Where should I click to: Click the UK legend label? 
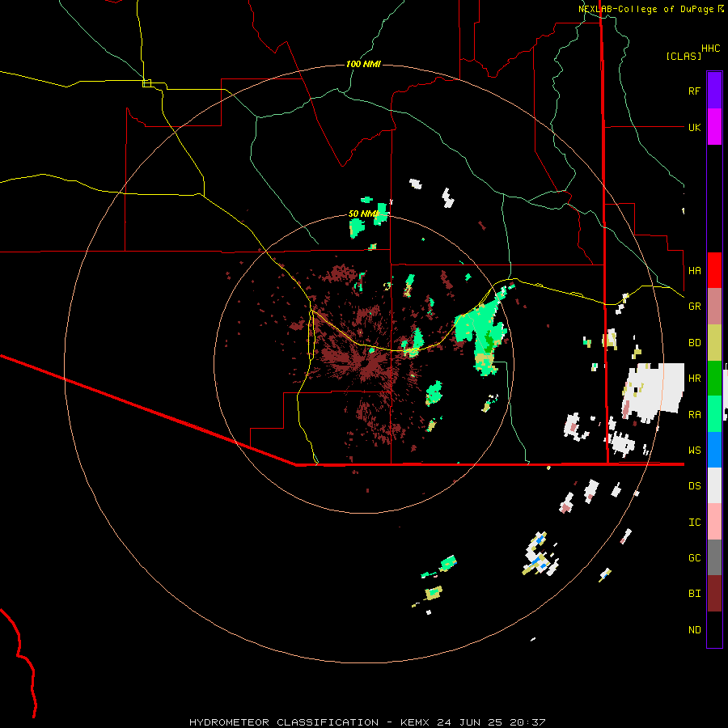point(694,127)
